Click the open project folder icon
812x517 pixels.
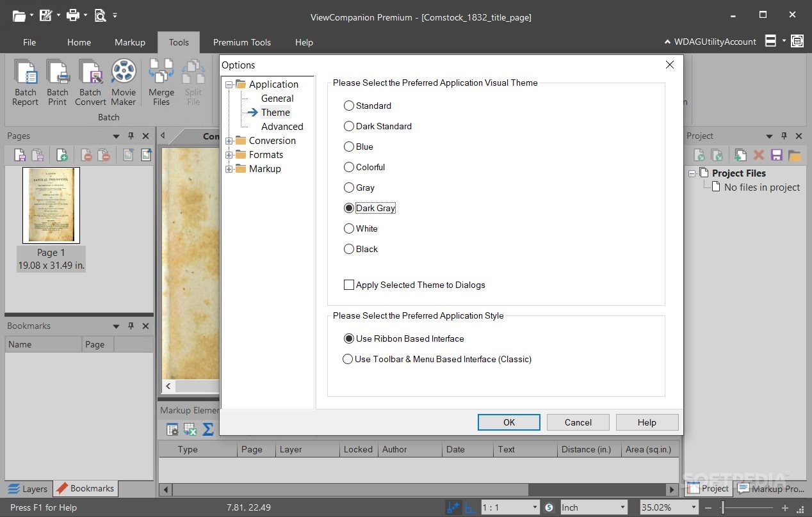[795, 155]
